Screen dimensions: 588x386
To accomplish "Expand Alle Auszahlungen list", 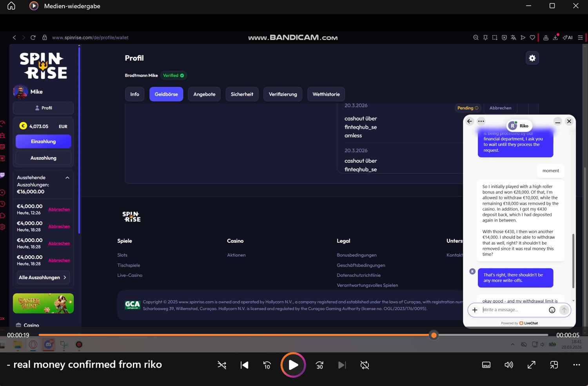I will click(x=43, y=277).
